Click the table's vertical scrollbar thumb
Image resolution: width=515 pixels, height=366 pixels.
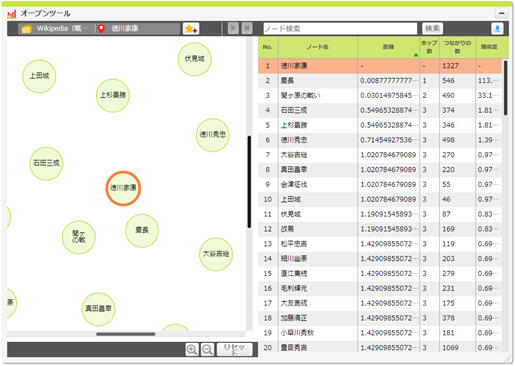coord(506,88)
